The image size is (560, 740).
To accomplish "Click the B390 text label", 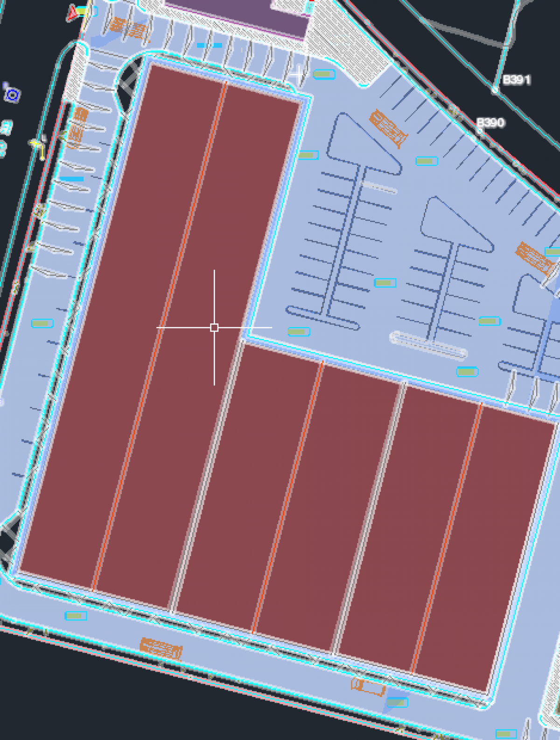I will (x=491, y=123).
